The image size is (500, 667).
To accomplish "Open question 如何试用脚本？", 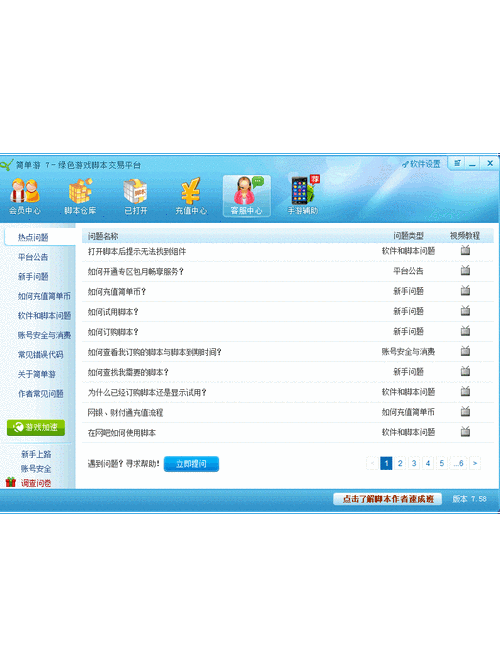I will [113, 312].
